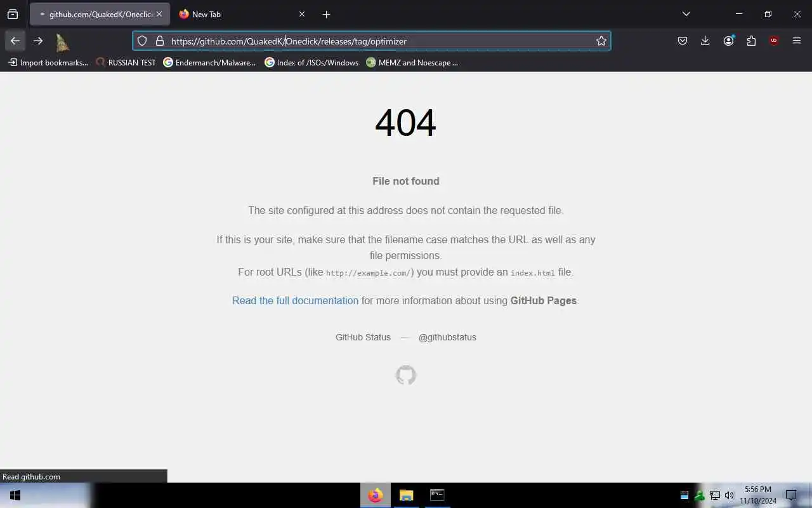Click the blue-and-white tray icon left of the green icon
This screenshot has height=508, width=812.
pos(684,495)
